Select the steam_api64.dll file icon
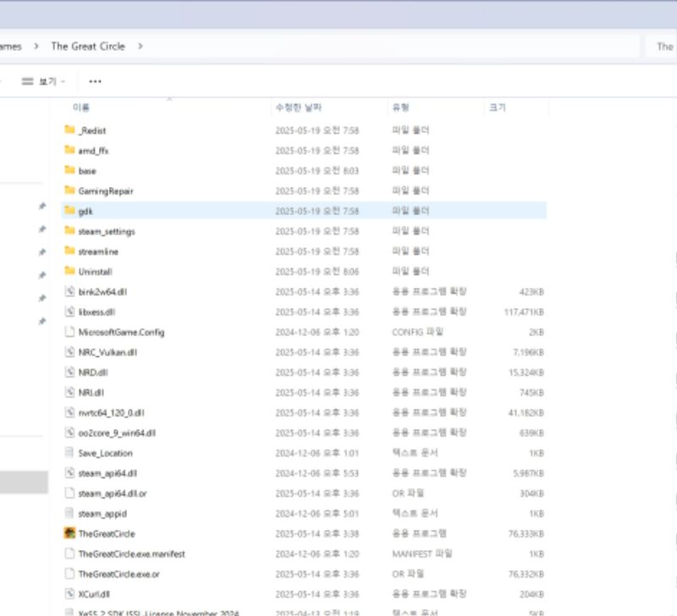The image size is (677, 616). [x=69, y=473]
